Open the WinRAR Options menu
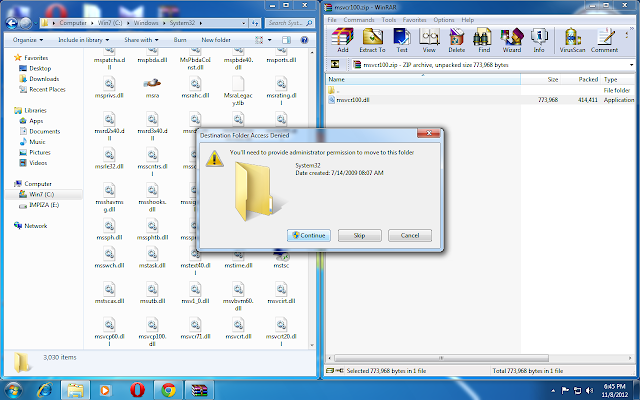 point(444,20)
